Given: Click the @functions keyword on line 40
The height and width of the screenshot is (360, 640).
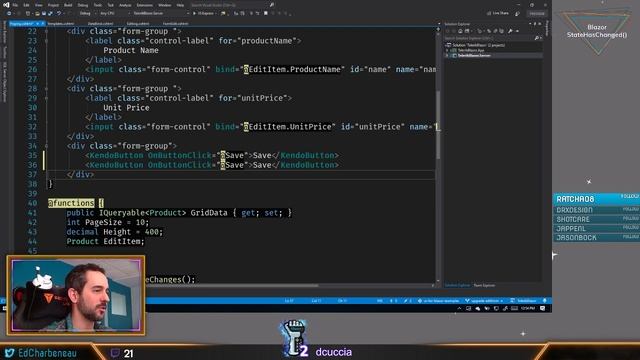Looking at the screenshot, I should (x=71, y=203).
